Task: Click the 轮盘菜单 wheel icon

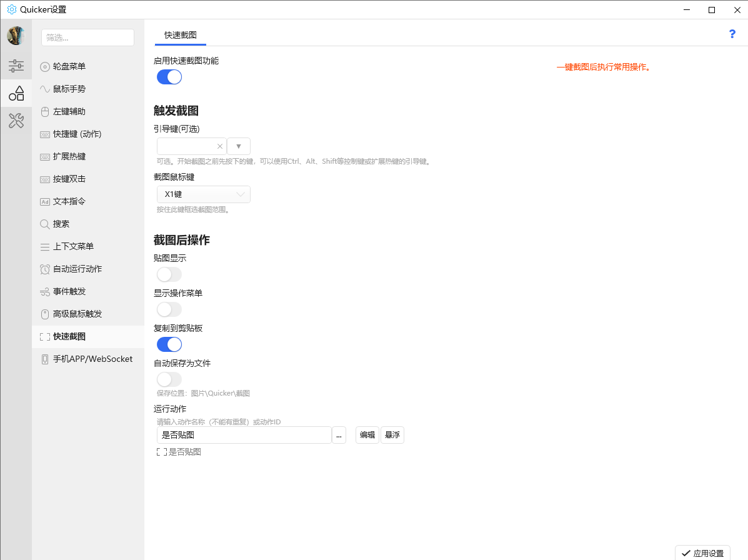Action: tap(45, 67)
